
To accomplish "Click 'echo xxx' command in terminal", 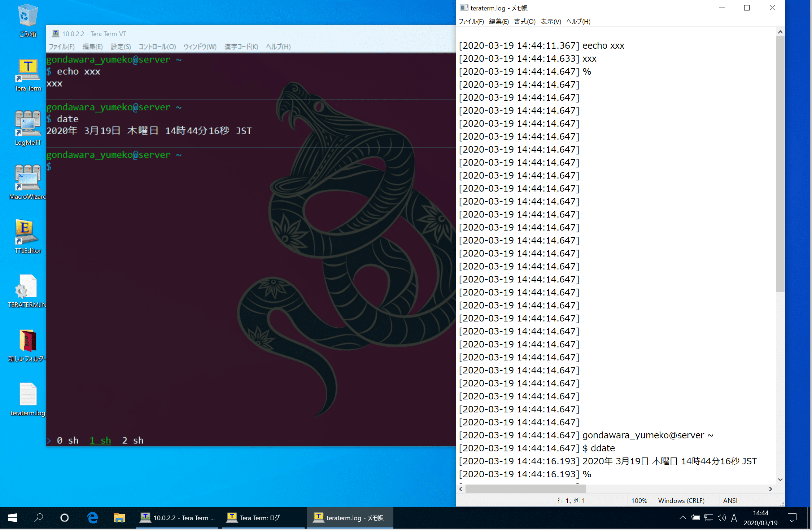I will (78, 71).
